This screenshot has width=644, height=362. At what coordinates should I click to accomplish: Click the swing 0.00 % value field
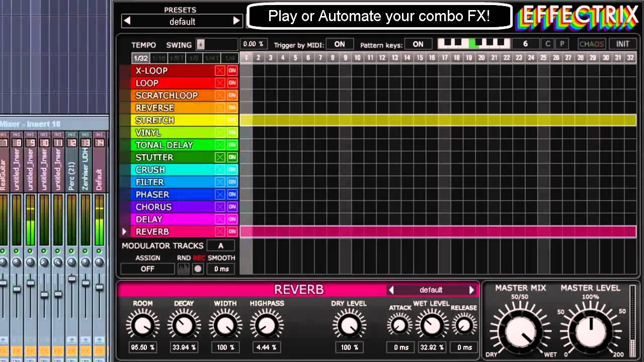[x=253, y=44]
